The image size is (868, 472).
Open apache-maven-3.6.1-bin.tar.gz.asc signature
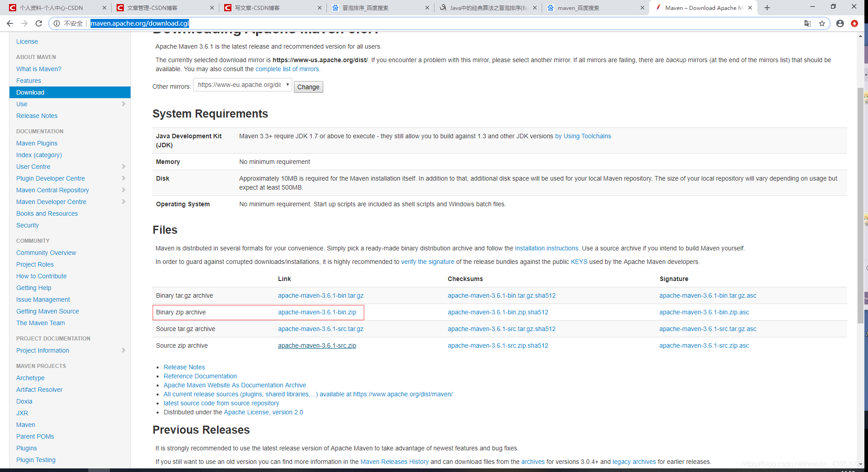click(708, 295)
